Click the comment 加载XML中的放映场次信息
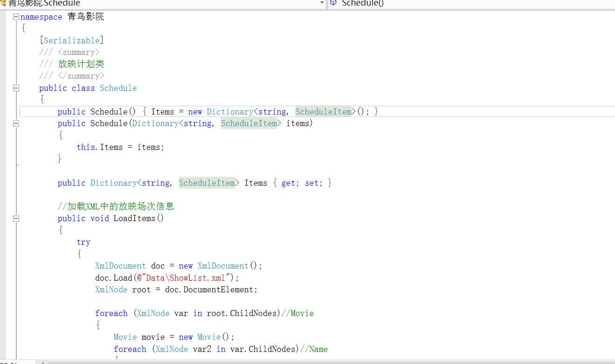 coord(116,206)
